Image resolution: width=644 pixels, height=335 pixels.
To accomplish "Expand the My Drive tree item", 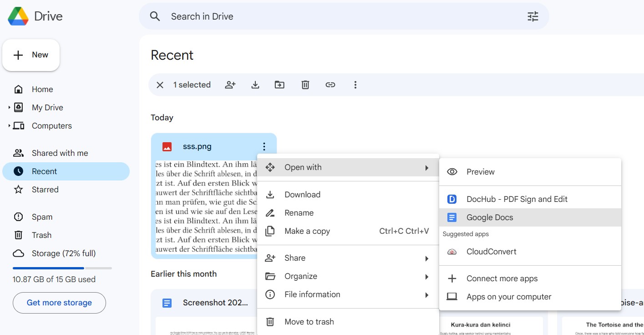I will tap(9, 107).
